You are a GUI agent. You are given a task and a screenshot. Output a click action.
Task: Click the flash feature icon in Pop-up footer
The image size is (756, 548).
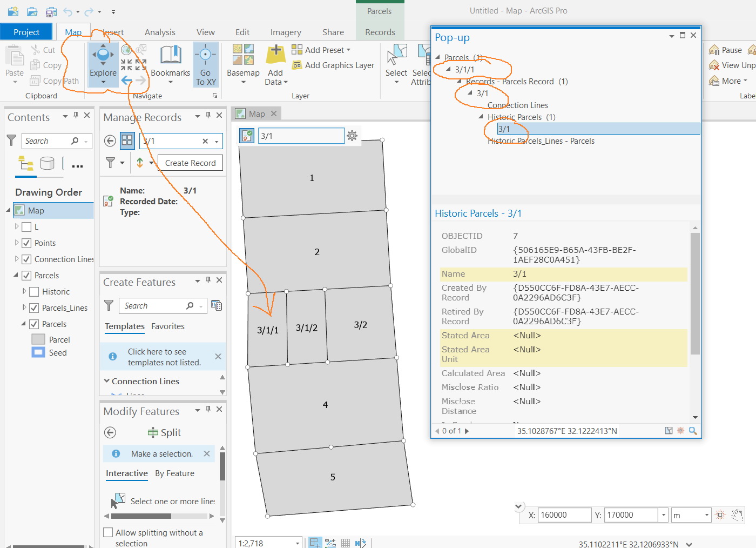[680, 431]
